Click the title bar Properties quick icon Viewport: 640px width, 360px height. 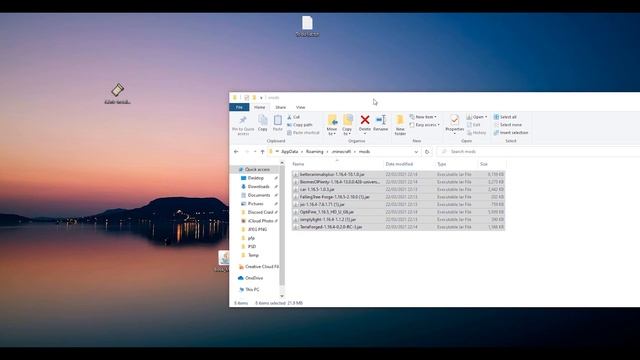coord(247,98)
